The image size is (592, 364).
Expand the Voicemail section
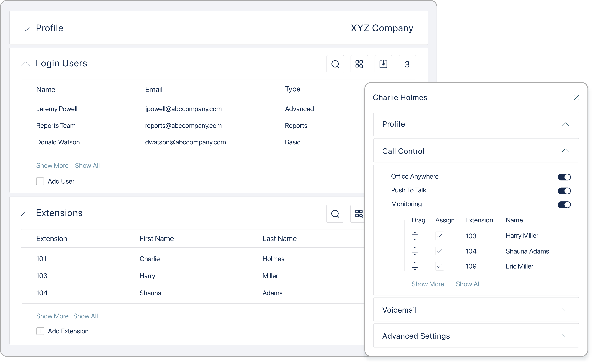click(565, 310)
